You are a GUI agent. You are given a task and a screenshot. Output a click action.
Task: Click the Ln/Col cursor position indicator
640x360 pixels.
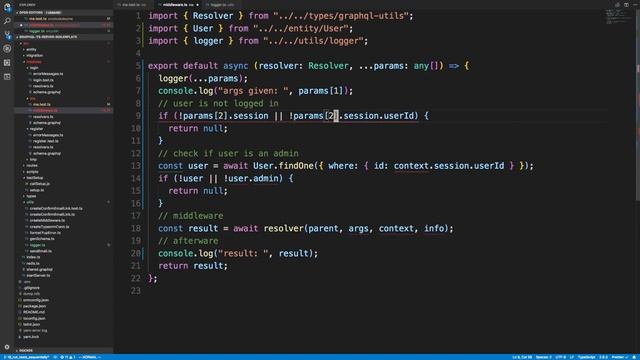522,357
